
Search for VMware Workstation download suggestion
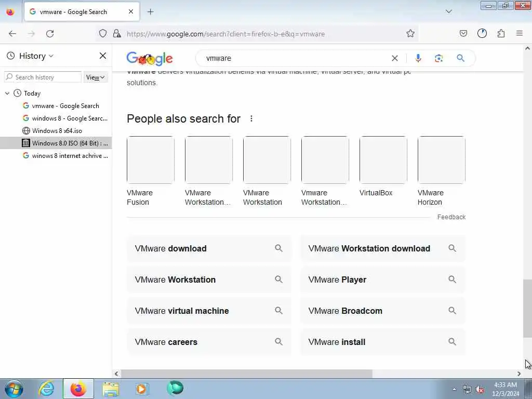tap(383, 248)
